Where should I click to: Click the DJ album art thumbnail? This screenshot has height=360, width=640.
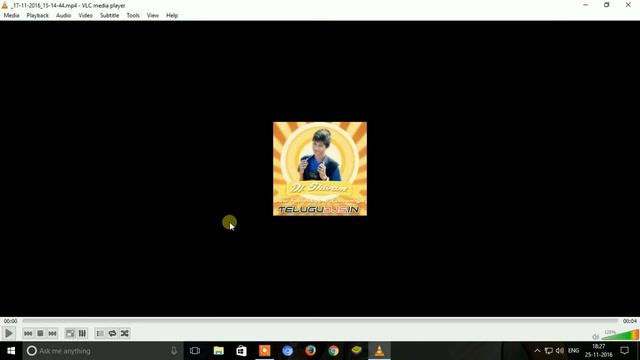click(320, 169)
